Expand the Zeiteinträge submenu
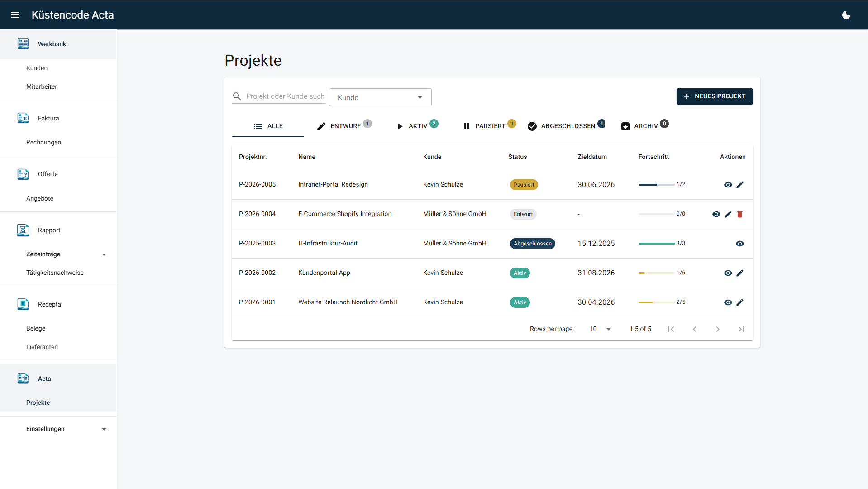 pos(104,254)
